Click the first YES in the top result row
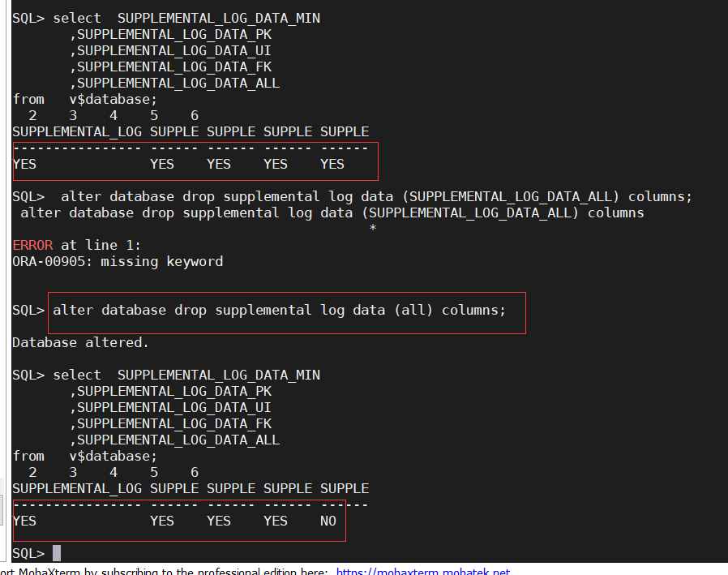The height and width of the screenshot is (575, 728). coord(24,164)
